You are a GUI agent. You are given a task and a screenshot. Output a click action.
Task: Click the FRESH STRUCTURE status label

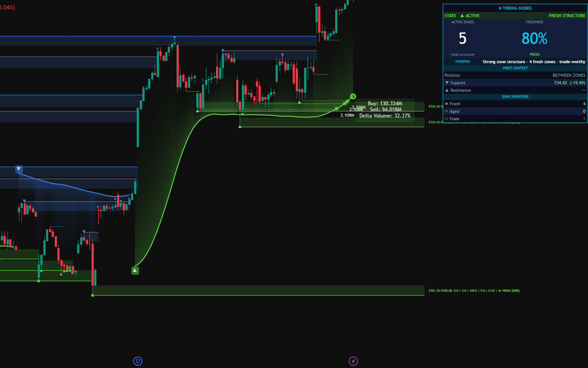pyautogui.click(x=567, y=16)
